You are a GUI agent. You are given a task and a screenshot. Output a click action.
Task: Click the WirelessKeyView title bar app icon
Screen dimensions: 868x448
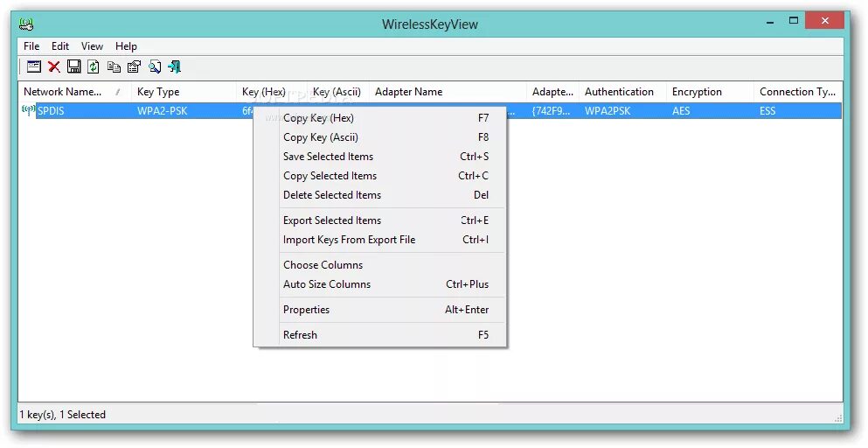point(26,24)
